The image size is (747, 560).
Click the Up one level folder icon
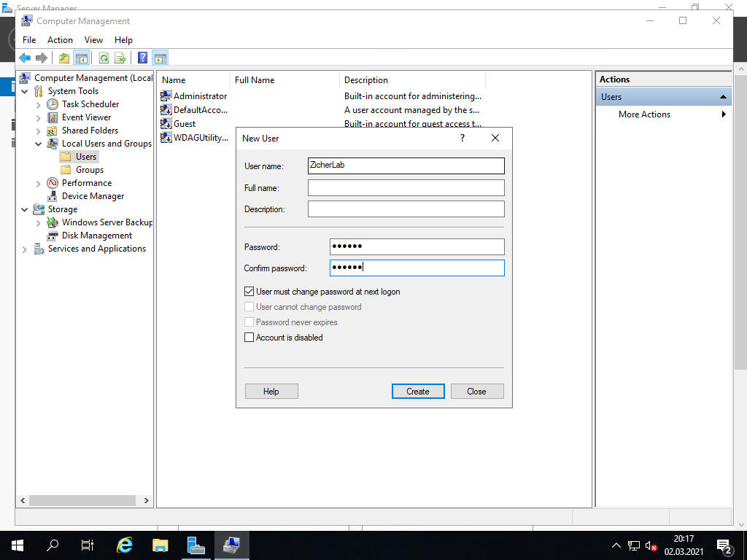pyautogui.click(x=64, y=58)
